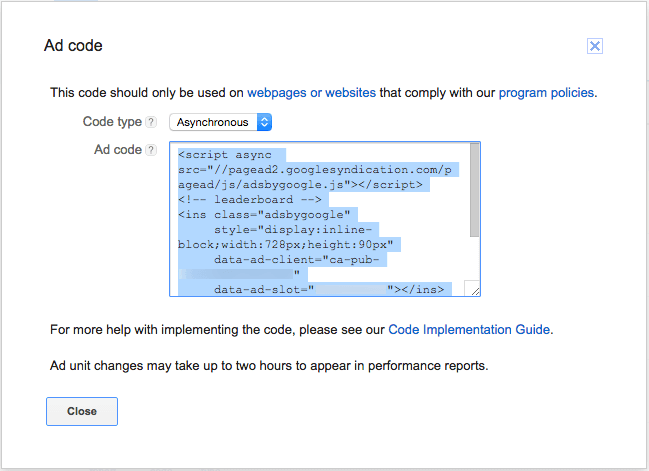Click the help icon next to Code type
Viewport: 649px width, 471px height.
[151, 122]
